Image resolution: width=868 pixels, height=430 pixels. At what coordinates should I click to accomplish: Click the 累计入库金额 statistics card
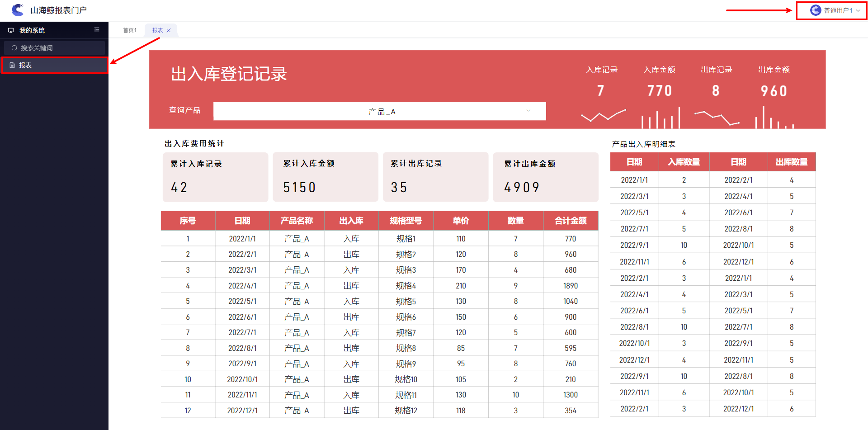point(325,177)
